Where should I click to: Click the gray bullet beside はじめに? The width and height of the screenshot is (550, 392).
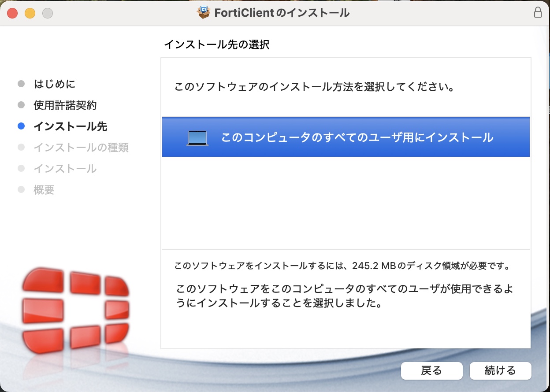tap(21, 84)
